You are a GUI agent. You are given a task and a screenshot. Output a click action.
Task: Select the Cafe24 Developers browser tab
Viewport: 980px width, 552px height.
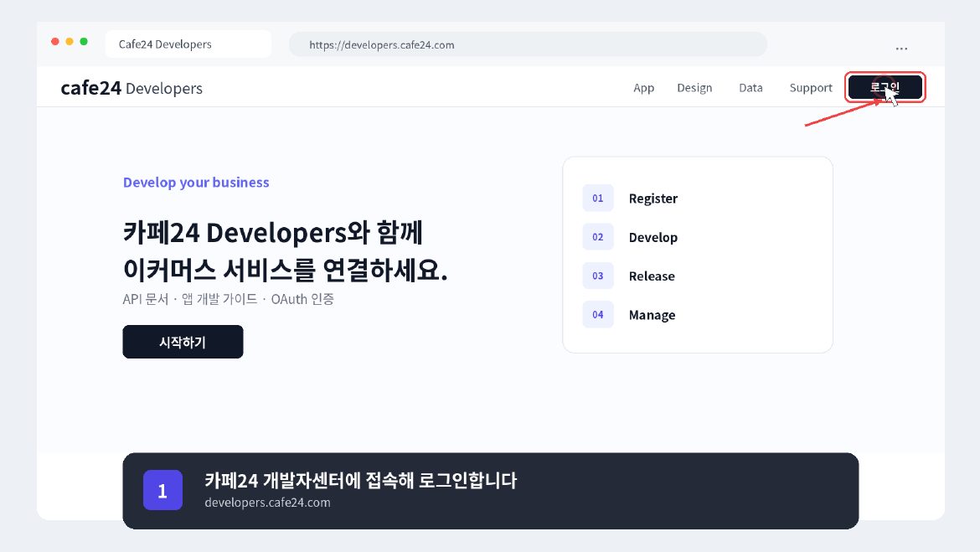click(188, 44)
